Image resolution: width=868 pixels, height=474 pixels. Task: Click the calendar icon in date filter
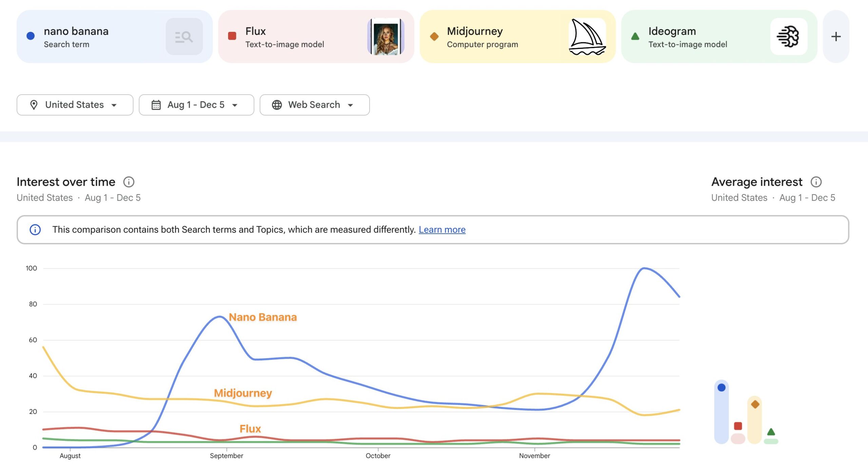[x=156, y=105]
